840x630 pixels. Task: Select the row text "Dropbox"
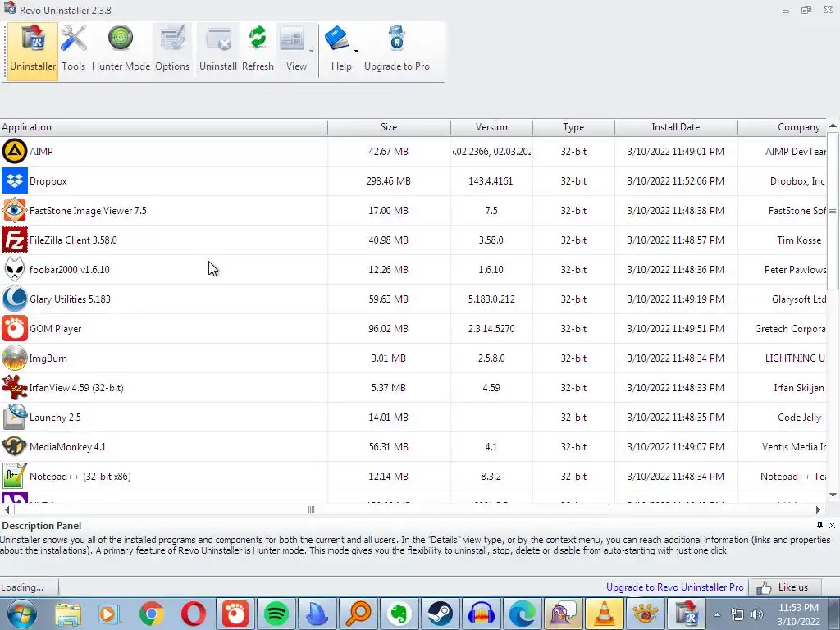[x=48, y=181]
